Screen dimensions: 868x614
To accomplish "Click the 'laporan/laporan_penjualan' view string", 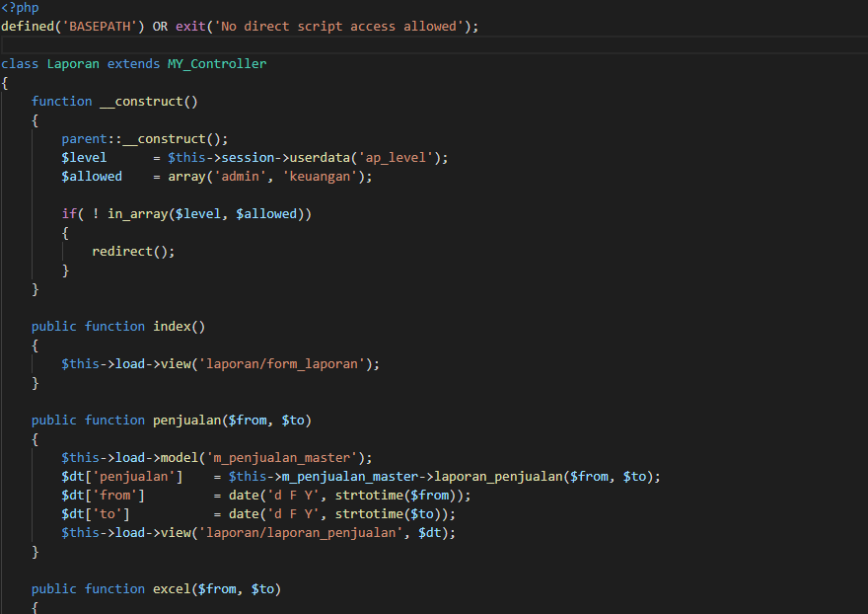I will (301, 533).
